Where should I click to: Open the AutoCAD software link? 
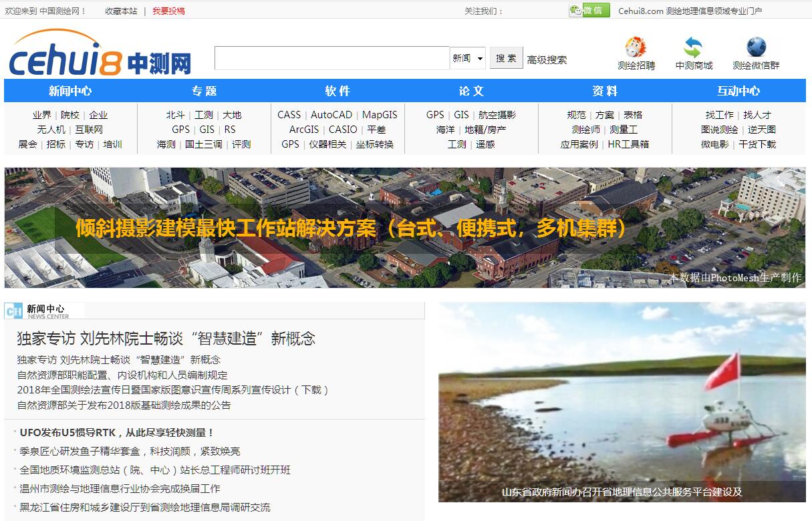point(331,115)
